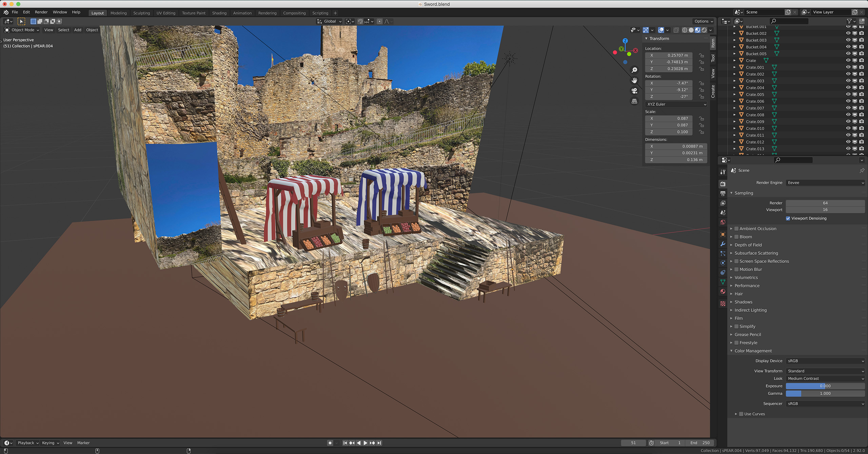868x454 pixels.
Task: Select wireframe viewport shading
Action: (x=685, y=30)
